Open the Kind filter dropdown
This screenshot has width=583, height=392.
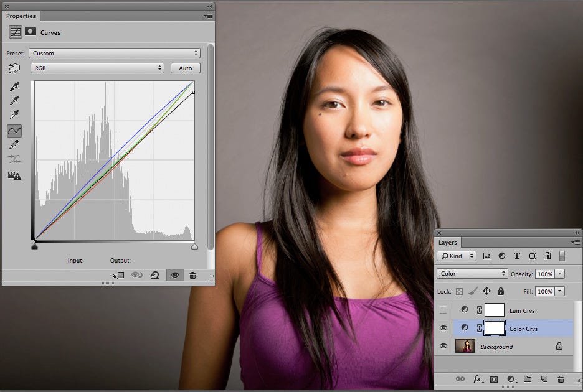coord(457,256)
